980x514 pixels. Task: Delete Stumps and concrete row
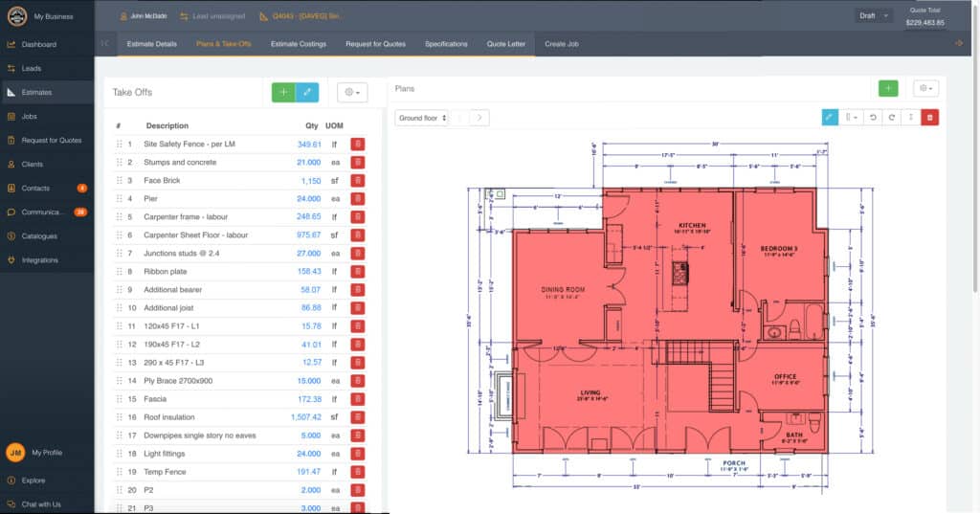pos(358,163)
